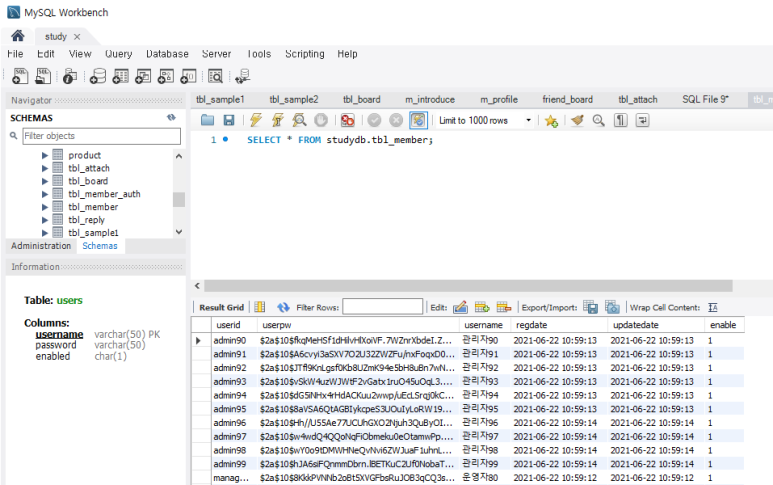The width and height of the screenshot is (773, 485).
Task: Create a new view icon
Action: (143, 76)
